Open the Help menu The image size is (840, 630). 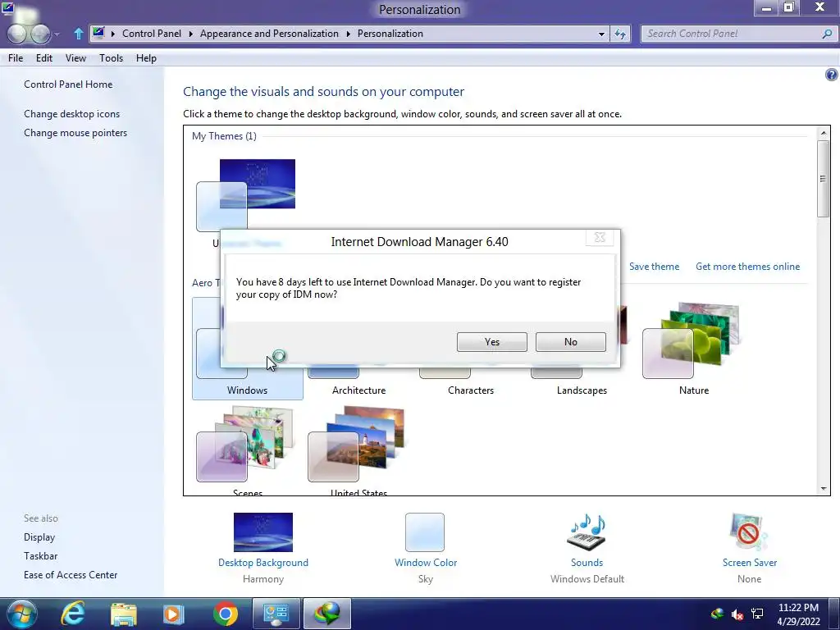[146, 58]
